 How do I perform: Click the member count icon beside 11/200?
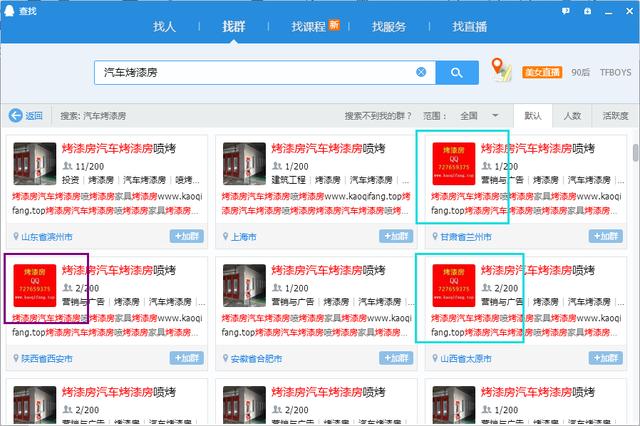click(x=67, y=166)
